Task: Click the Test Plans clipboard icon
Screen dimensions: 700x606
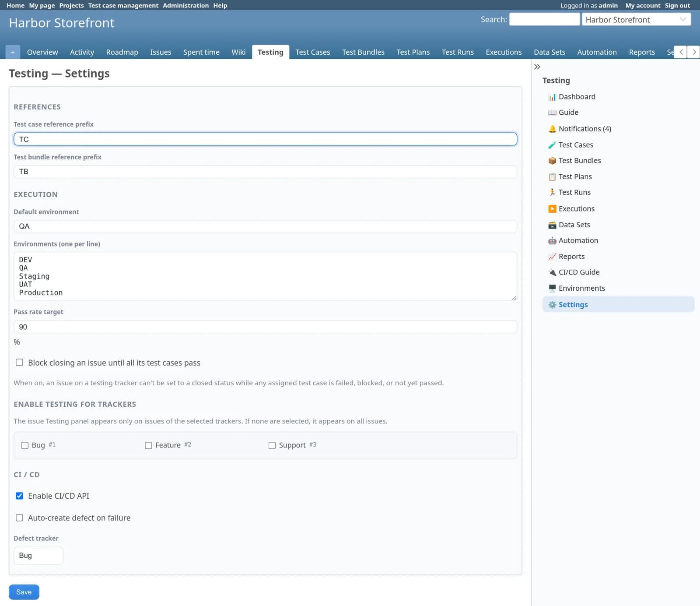Action: [552, 176]
